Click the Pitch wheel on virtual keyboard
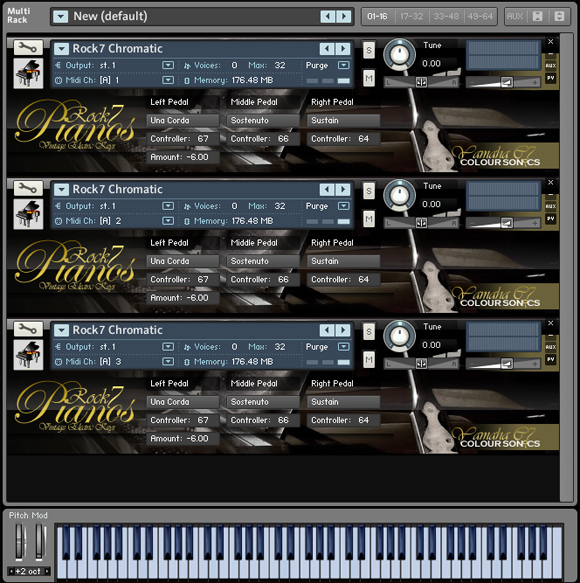Image resolution: width=580 pixels, height=583 pixels. 19,541
